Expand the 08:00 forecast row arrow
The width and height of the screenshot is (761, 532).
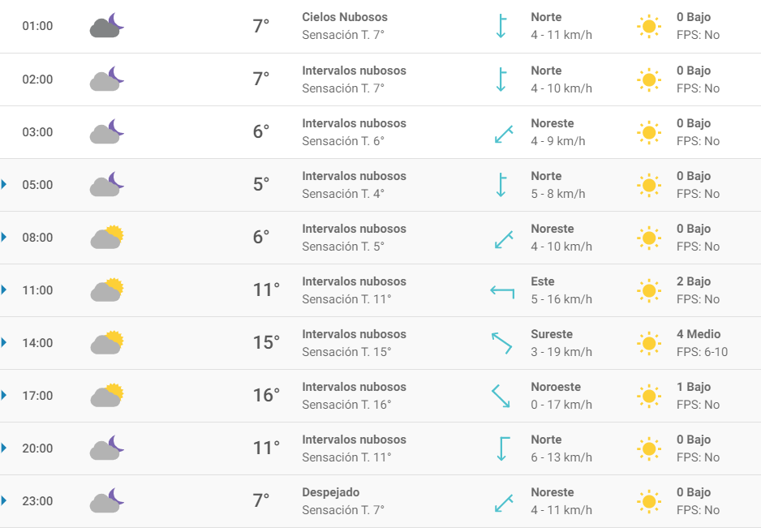[x=4, y=237]
